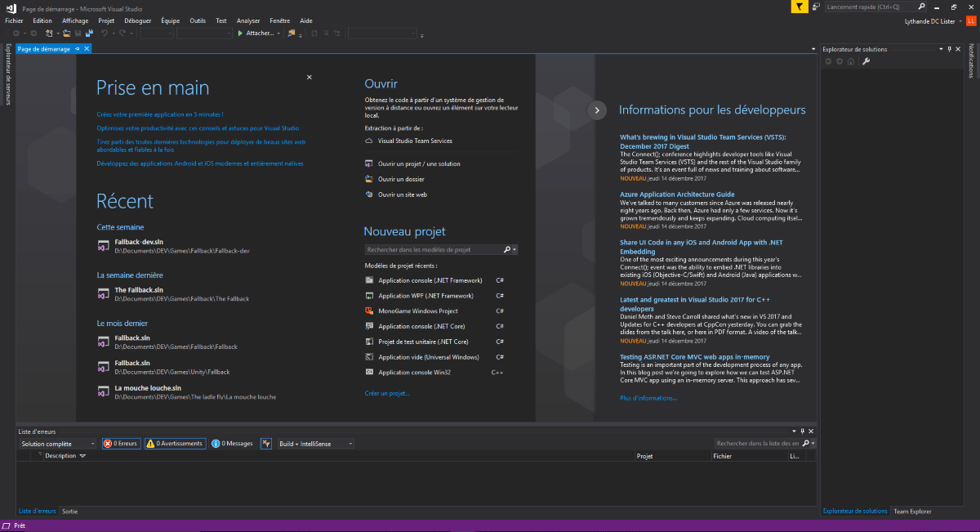Collapse developer news with the round arrow
Viewport: 980px width, 532px height.
tap(597, 110)
